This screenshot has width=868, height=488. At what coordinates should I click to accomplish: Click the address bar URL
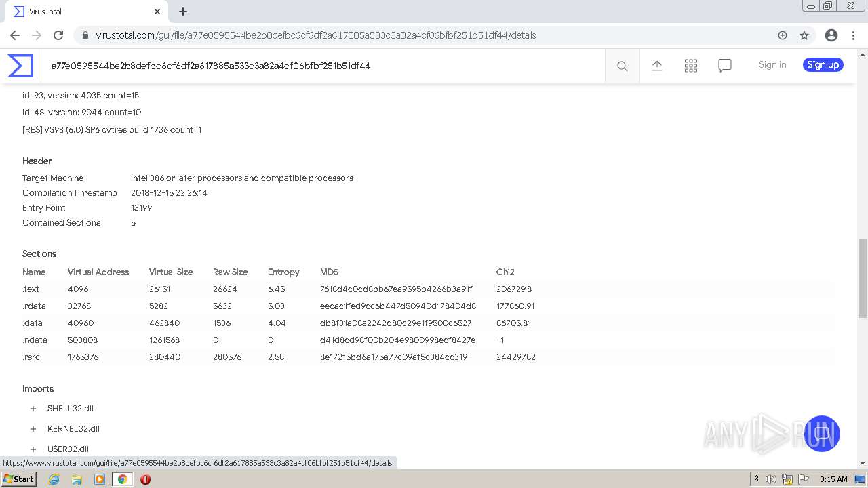pos(316,35)
